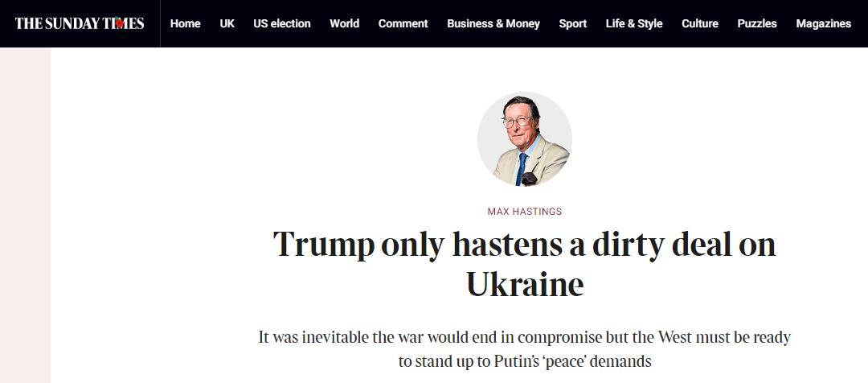Navigate to Business & Money
The width and height of the screenshot is (868, 383).
(493, 23)
